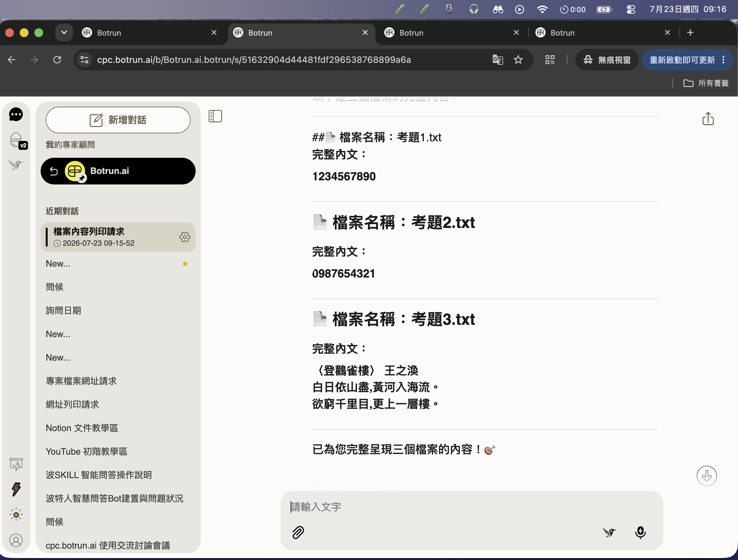Open Notion 文件教學區 conversation
The width and height of the screenshot is (738, 560).
tap(118, 428)
